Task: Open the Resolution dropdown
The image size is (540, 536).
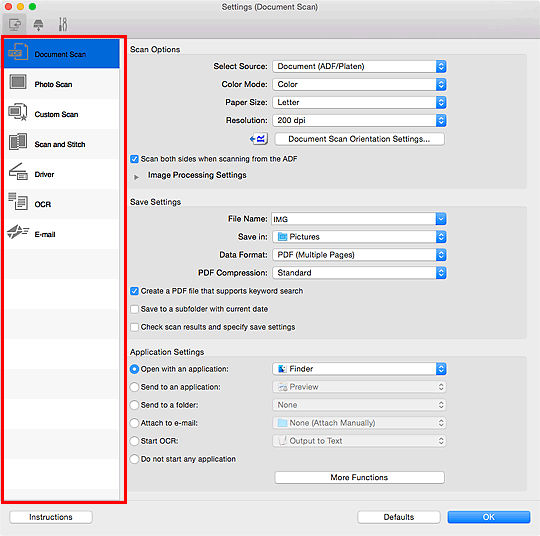Action: coord(359,120)
